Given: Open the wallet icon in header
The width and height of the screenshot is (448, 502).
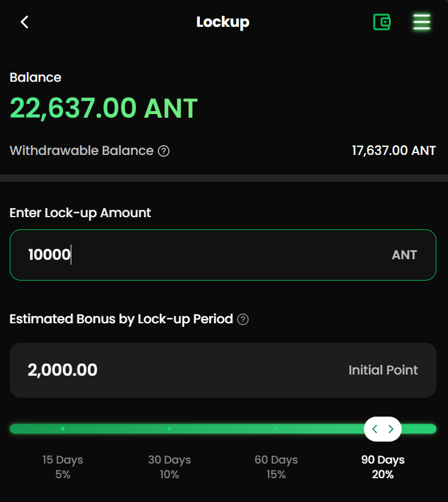Looking at the screenshot, I should 382,23.
